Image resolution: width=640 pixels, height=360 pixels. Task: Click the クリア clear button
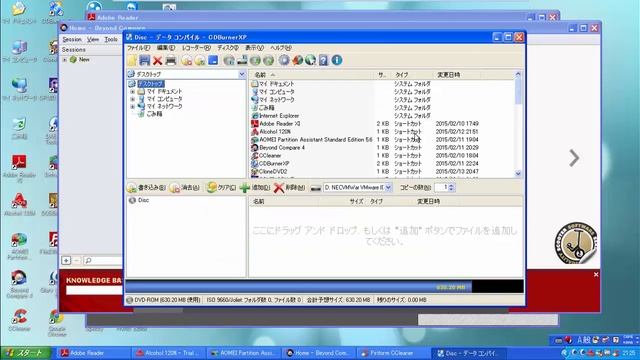[221, 187]
